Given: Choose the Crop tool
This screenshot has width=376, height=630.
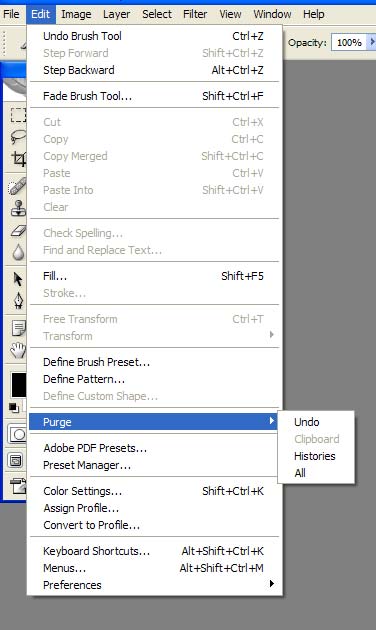Looking at the screenshot, I should coord(18,159).
